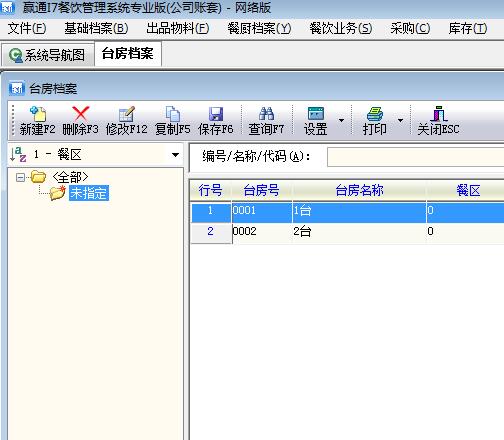Open the 设置 settings tool
This screenshot has height=440, width=504.
(x=316, y=120)
